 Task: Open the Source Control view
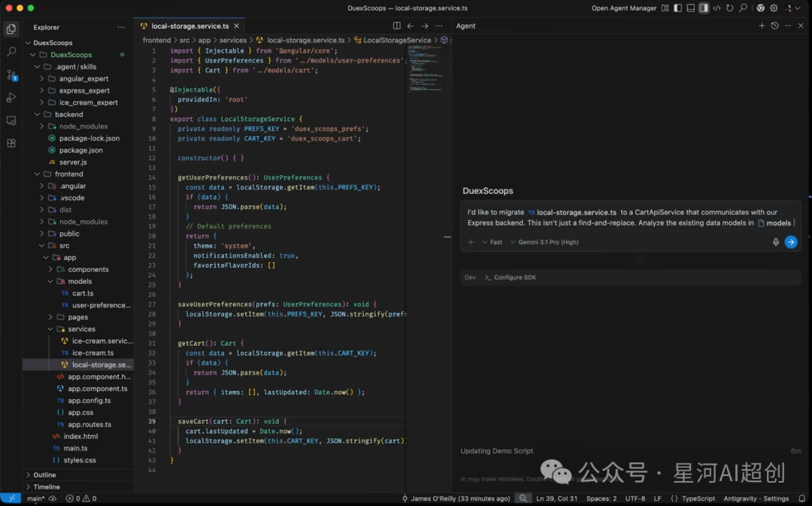11,75
